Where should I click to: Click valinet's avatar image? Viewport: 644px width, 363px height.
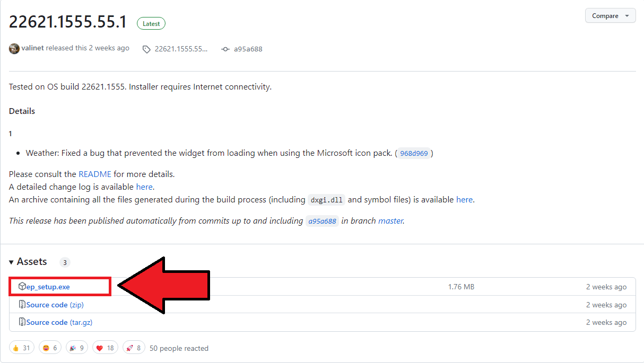pos(14,49)
